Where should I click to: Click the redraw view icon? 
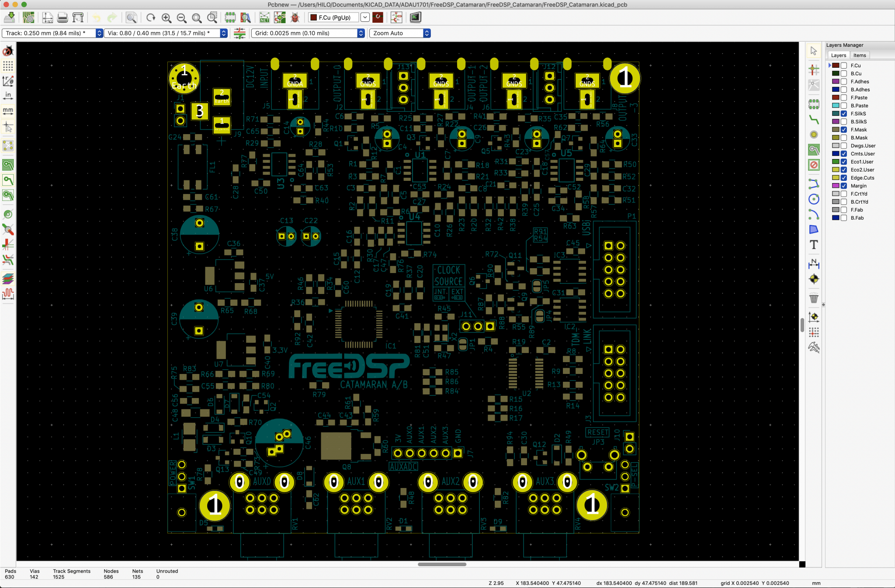[151, 17]
